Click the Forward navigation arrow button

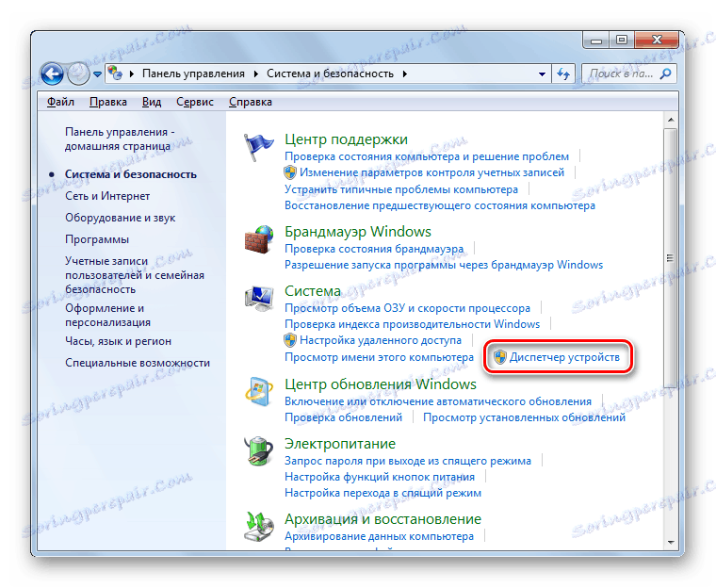pos(78,73)
